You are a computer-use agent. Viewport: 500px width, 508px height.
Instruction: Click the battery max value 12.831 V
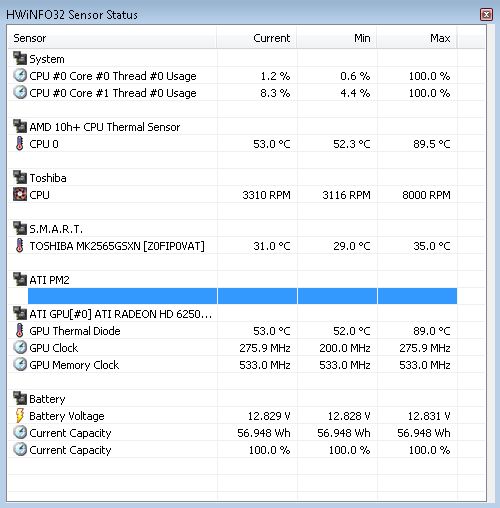[x=429, y=416]
